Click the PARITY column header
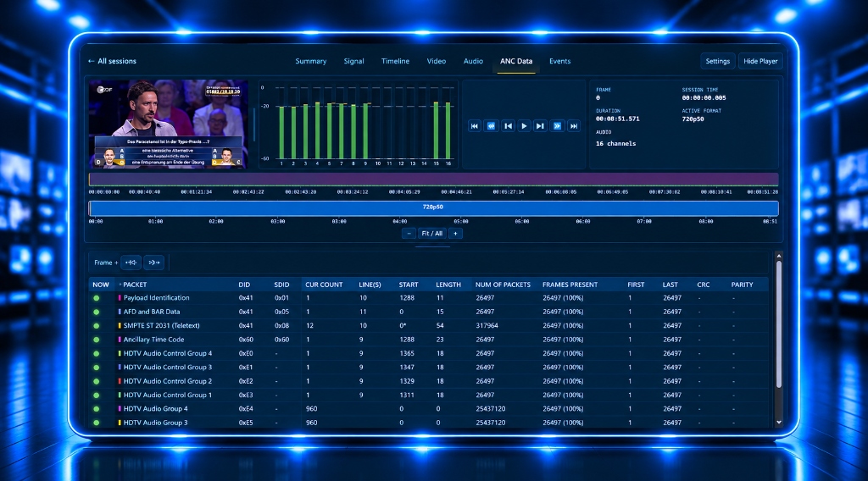Screen dimensions: 868x481 point(742,285)
